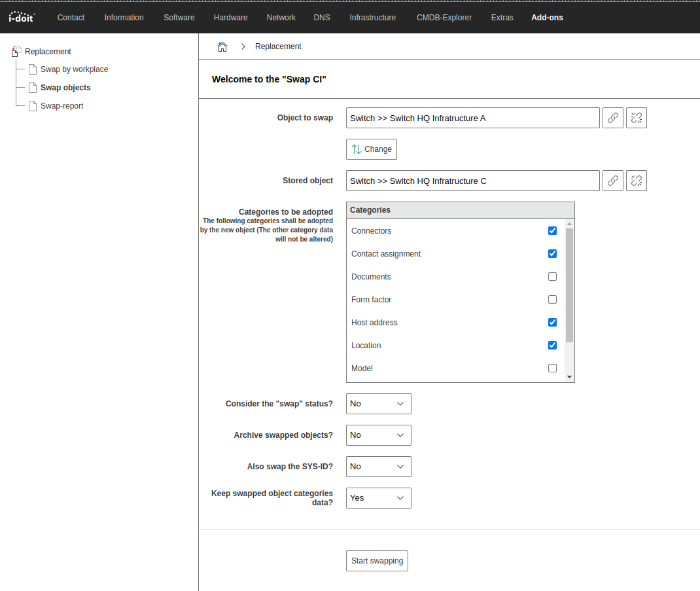Attach object using link icon beside Object to swap
The image size is (700, 591).
tap(612, 118)
